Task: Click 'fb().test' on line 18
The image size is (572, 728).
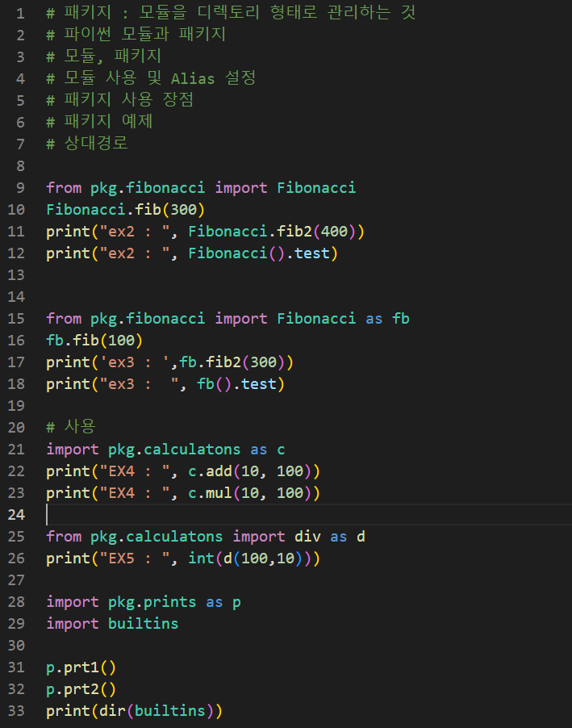Action: pos(236,384)
